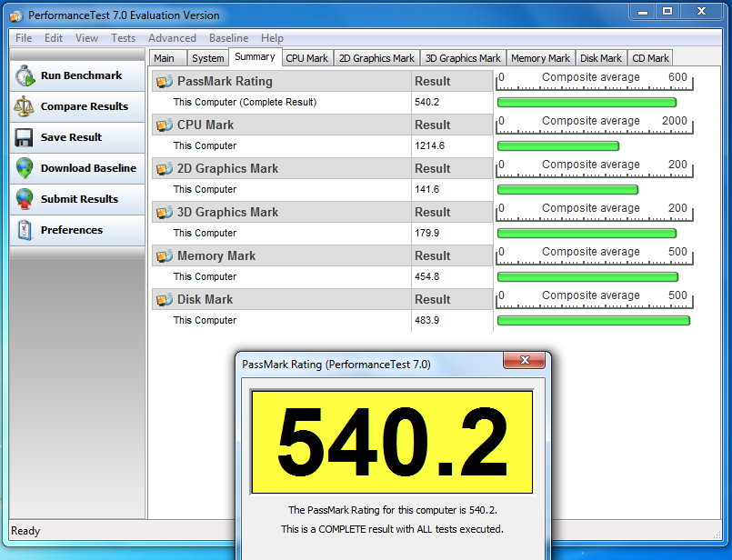Click the Ready status bar text

point(25,531)
